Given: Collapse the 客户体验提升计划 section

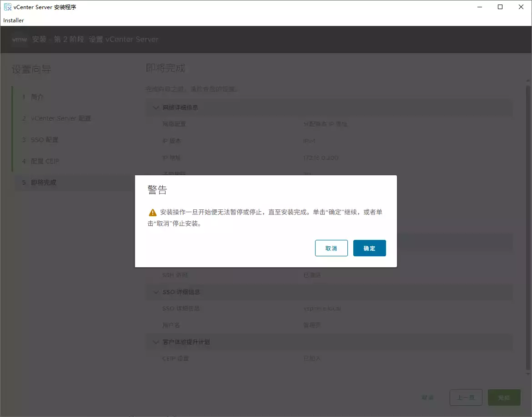Looking at the screenshot, I should point(156,342).
